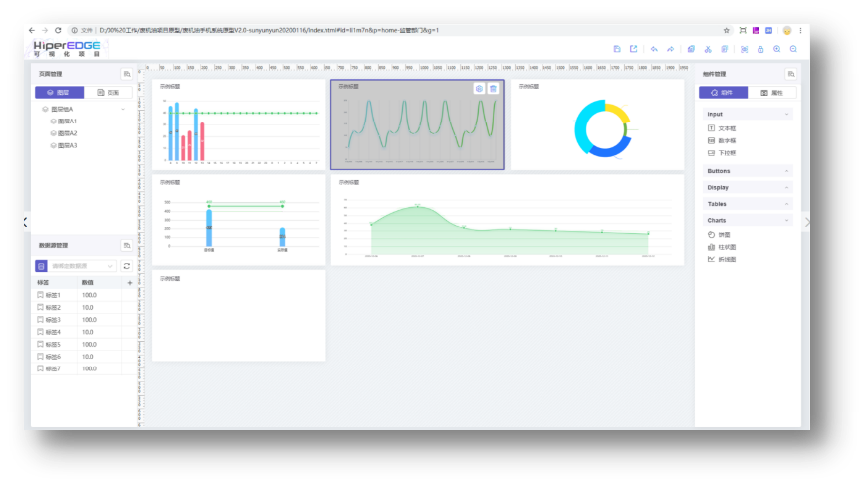Click label text 标签2 in data table
Screen dimensions: 868x489
click(53, 308)
